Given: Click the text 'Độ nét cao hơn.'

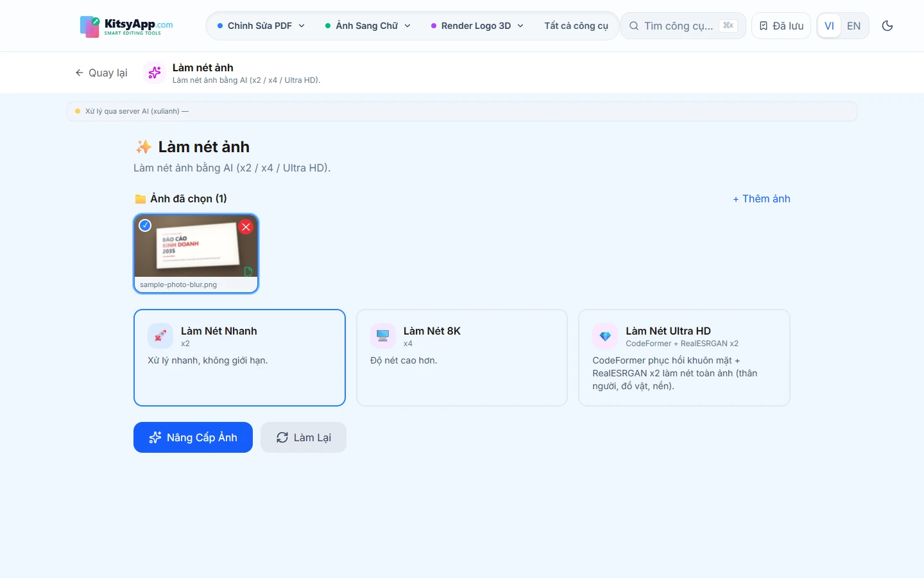Looking at the screenshot, I should (404, 360).
